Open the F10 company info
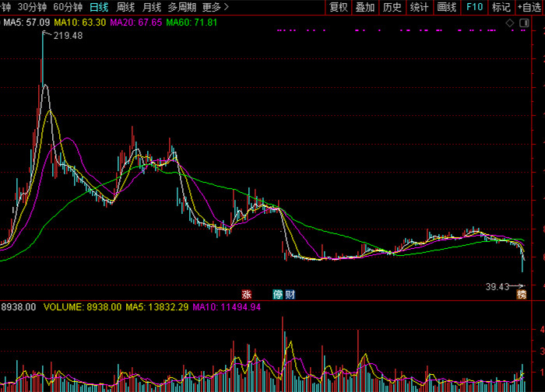This screenshot has height=392, width=545. (474, 7)
